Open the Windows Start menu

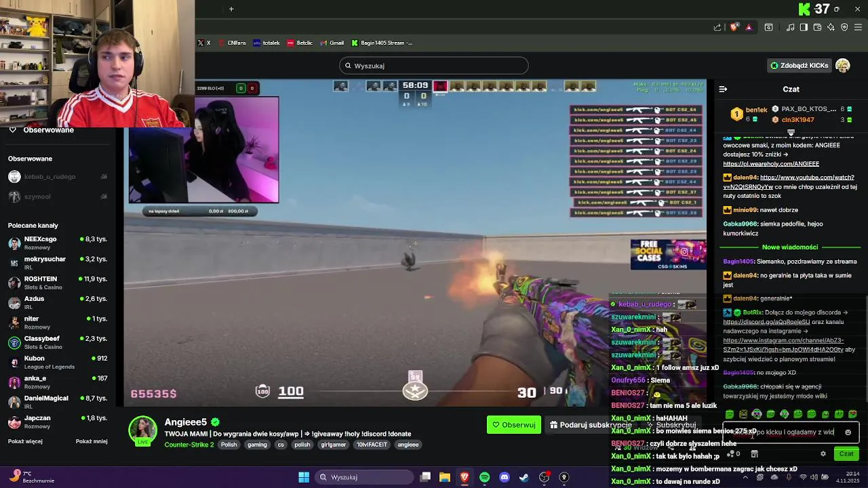click(x=304, y=477)
